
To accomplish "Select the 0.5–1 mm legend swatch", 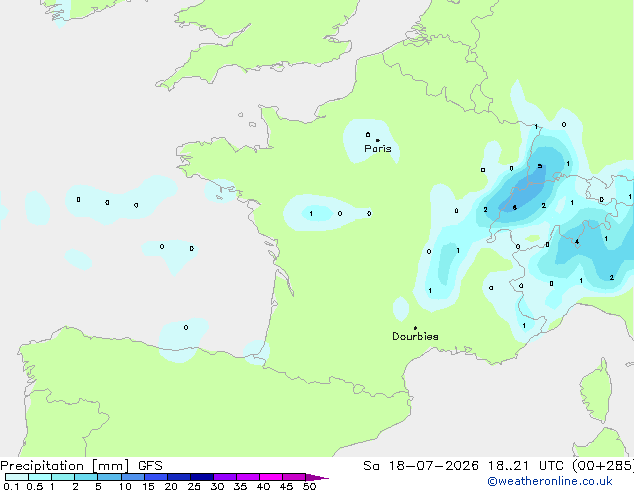I will pos(40,477).
